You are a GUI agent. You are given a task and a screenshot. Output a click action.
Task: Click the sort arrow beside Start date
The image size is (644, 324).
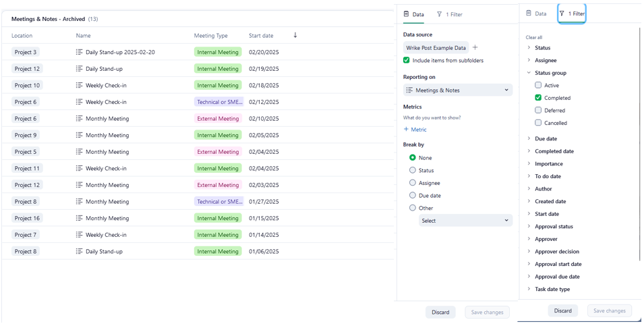pyautogui.click(x=295, y=35)
